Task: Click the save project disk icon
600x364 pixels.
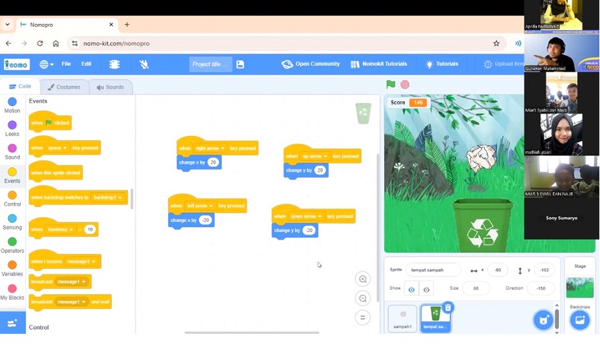Action: click(240, 64)
